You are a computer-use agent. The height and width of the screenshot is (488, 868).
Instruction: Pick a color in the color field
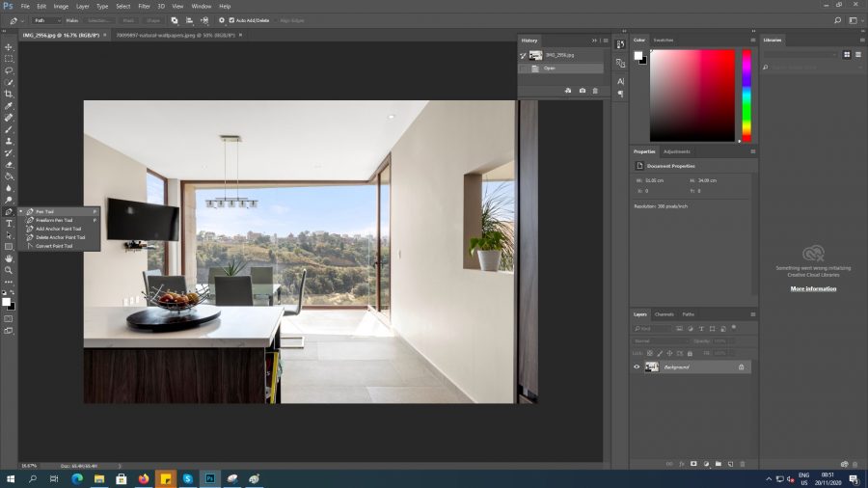click(692, 95)
